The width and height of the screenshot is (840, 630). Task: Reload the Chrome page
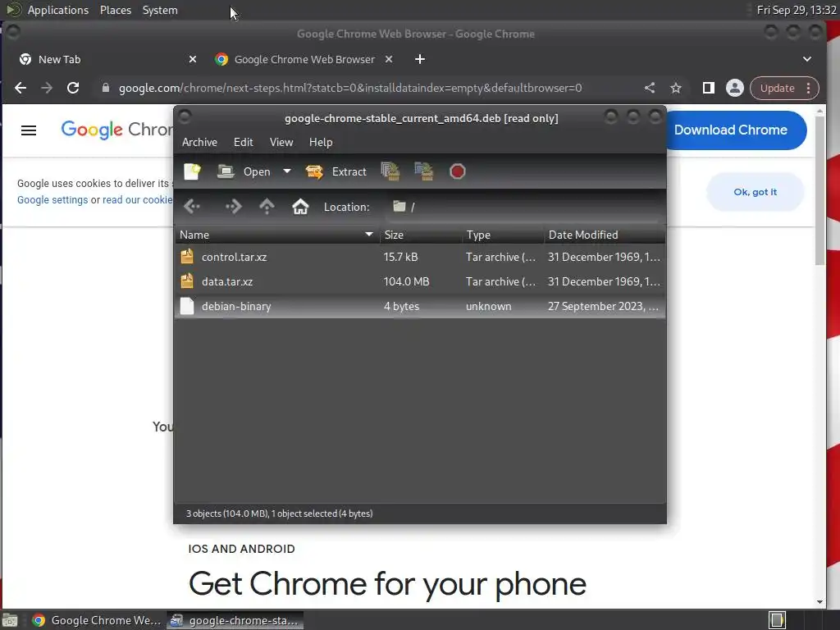tap(73, 88)
